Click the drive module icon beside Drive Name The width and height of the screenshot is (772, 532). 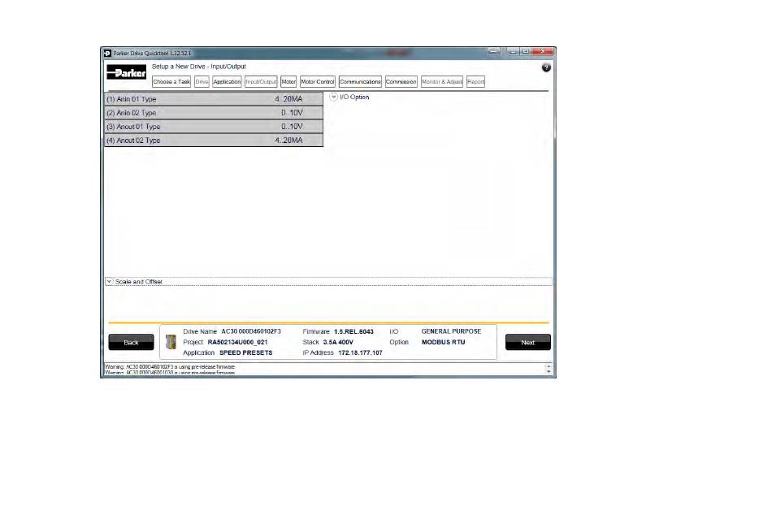pos(171,342)
